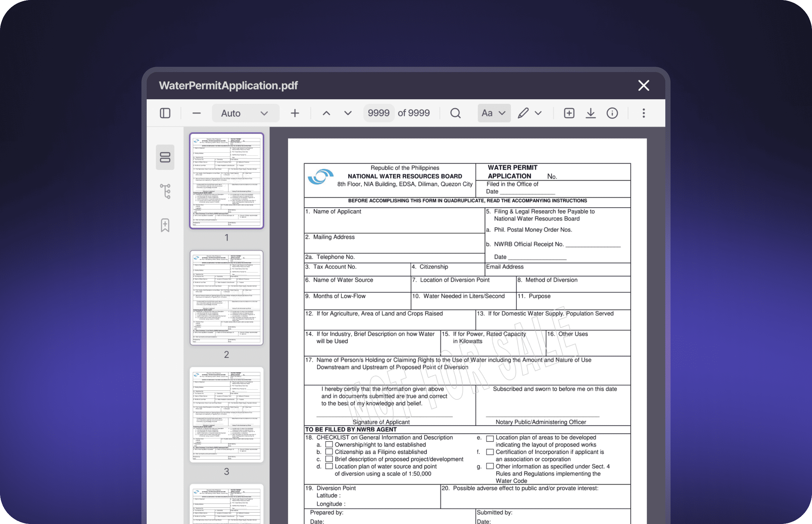
Task: Click the '1. Name of Applicant' field label
Action: pyautogui.click(x=333, y=211)
